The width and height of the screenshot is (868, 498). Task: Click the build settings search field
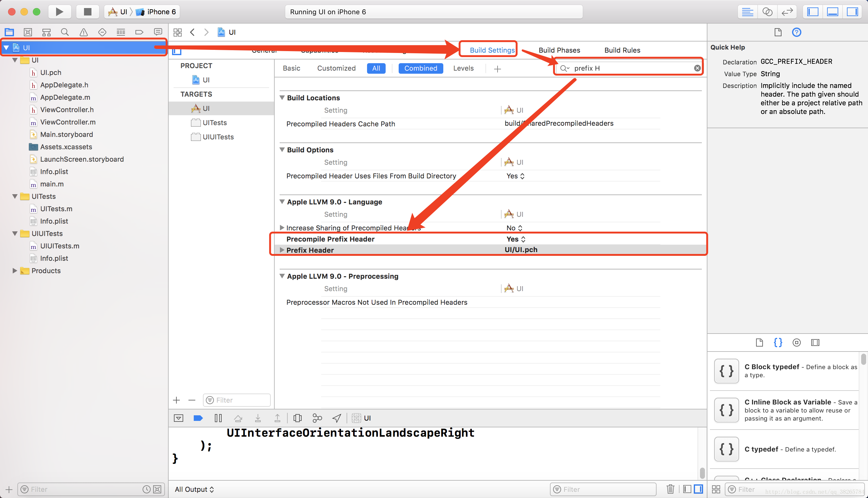628,68
